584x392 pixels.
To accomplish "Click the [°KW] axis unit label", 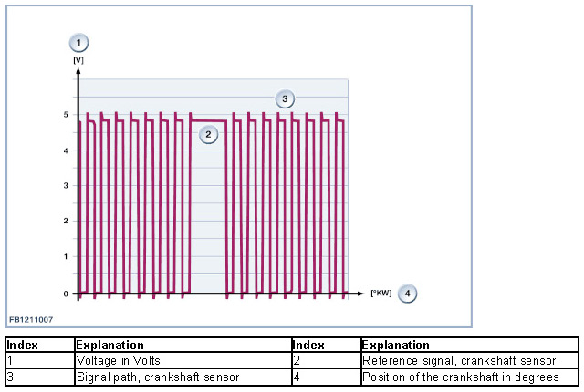I will [381, 294].
